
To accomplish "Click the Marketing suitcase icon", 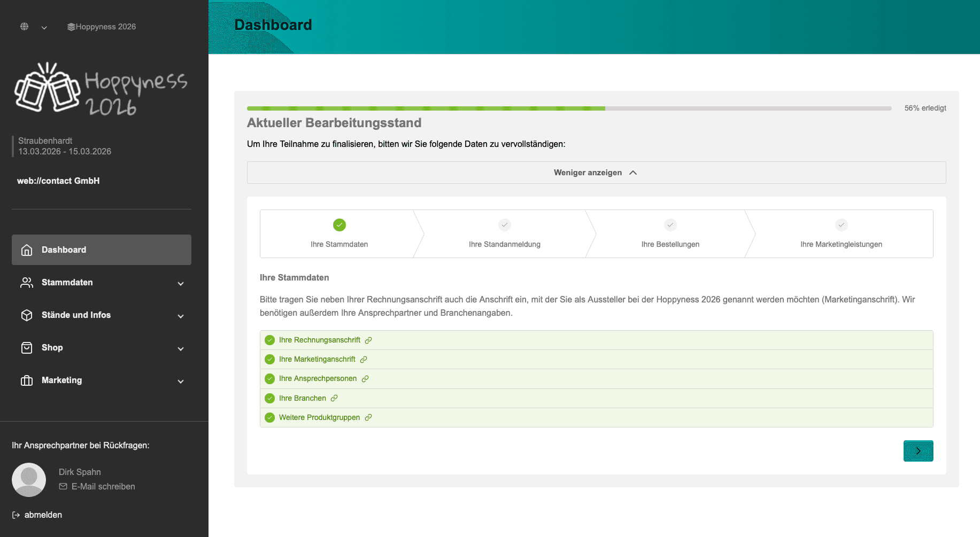I will pos(27,380).
